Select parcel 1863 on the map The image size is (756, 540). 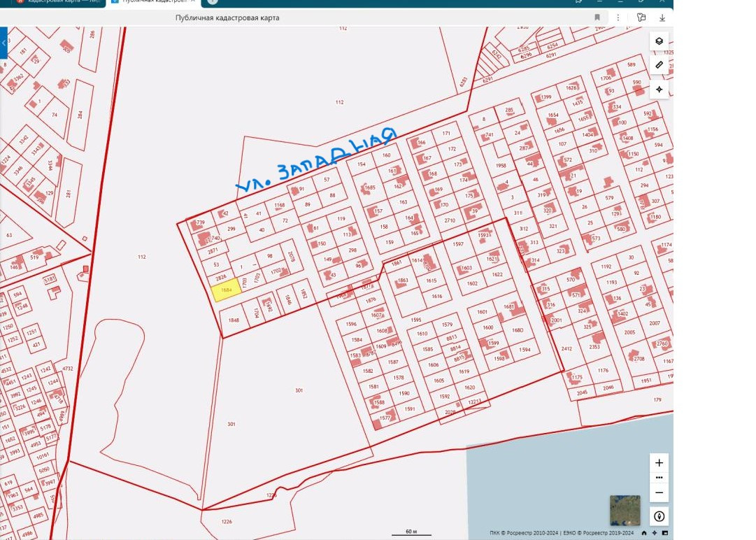[x=403, y=280]
